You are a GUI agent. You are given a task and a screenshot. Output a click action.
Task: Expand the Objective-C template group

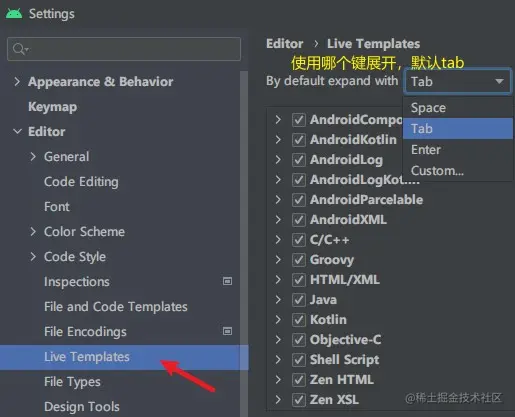(278, 339)
